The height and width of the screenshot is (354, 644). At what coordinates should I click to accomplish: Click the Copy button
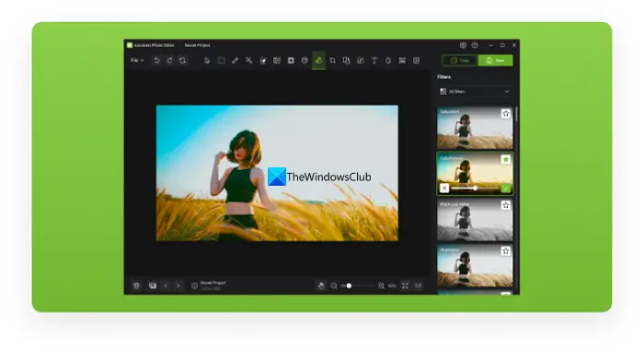(x=460, y=61)
